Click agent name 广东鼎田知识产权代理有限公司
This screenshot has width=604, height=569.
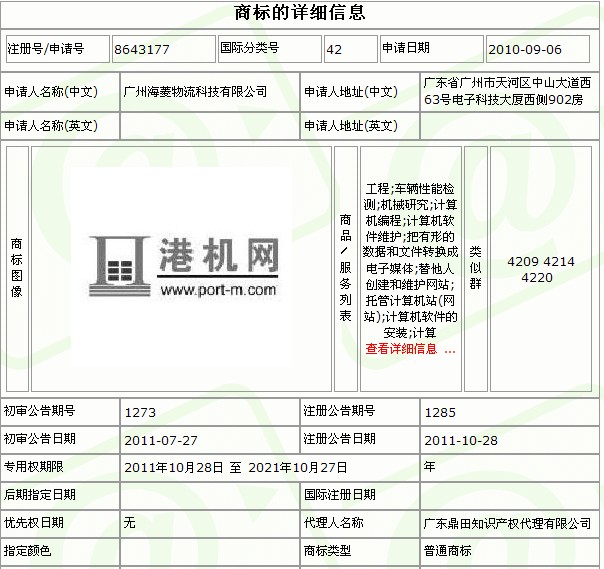pyautogui.click(x=507, y=523)
